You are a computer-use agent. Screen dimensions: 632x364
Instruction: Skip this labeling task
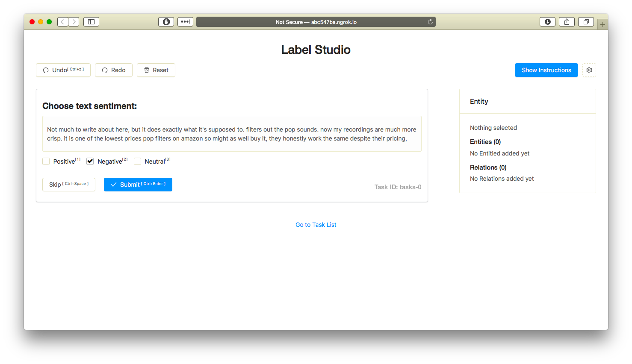click(69, 185)
